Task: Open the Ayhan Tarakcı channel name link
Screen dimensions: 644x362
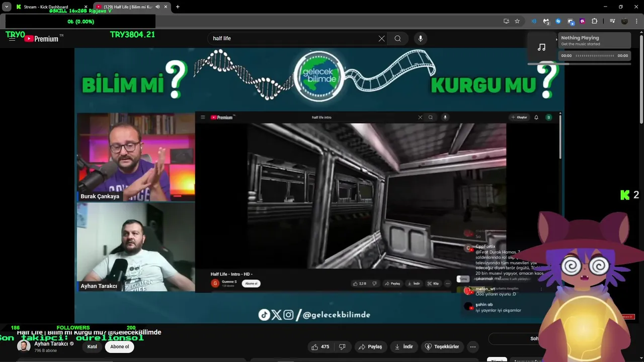Action: click(x=51, y=344)
